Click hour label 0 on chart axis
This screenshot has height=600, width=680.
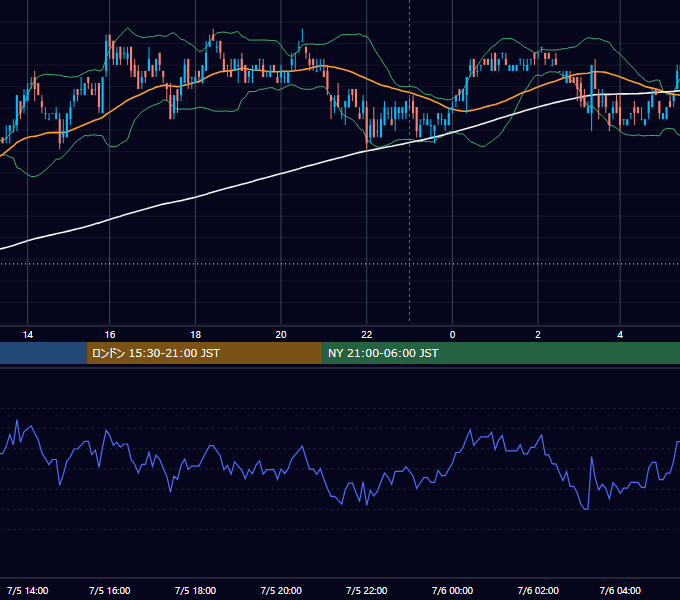click(x=452, y=335)
